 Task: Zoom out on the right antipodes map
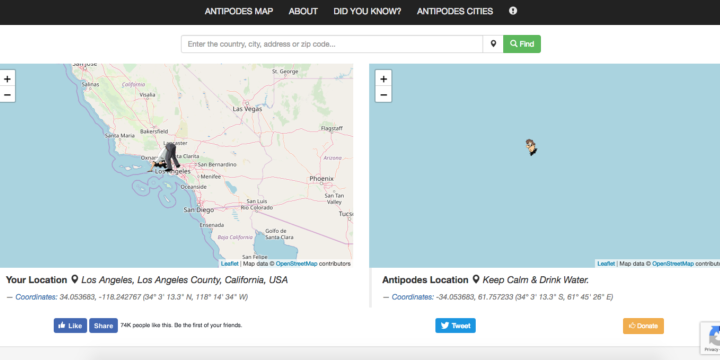(x=383, y=95)
